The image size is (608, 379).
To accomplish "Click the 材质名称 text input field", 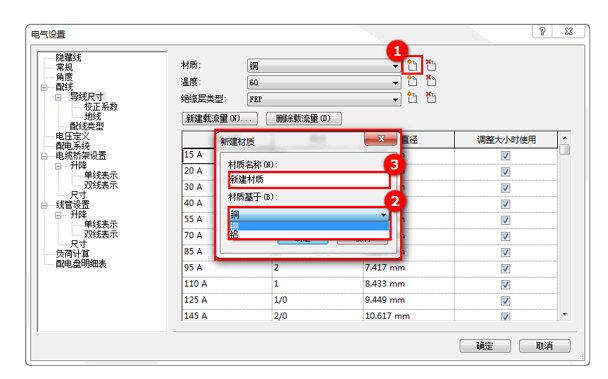I will (309, 180).
